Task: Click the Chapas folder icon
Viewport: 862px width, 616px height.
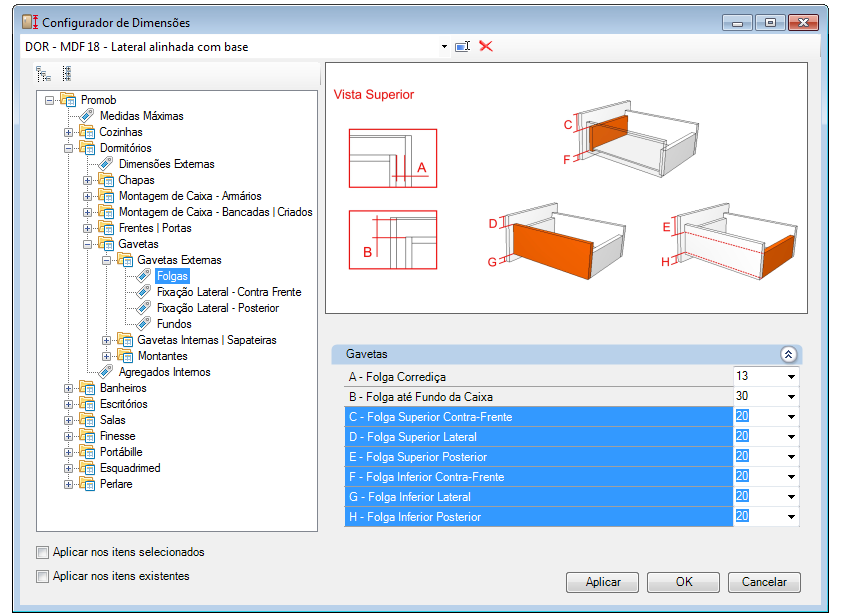Action: [x=106, y=180]
